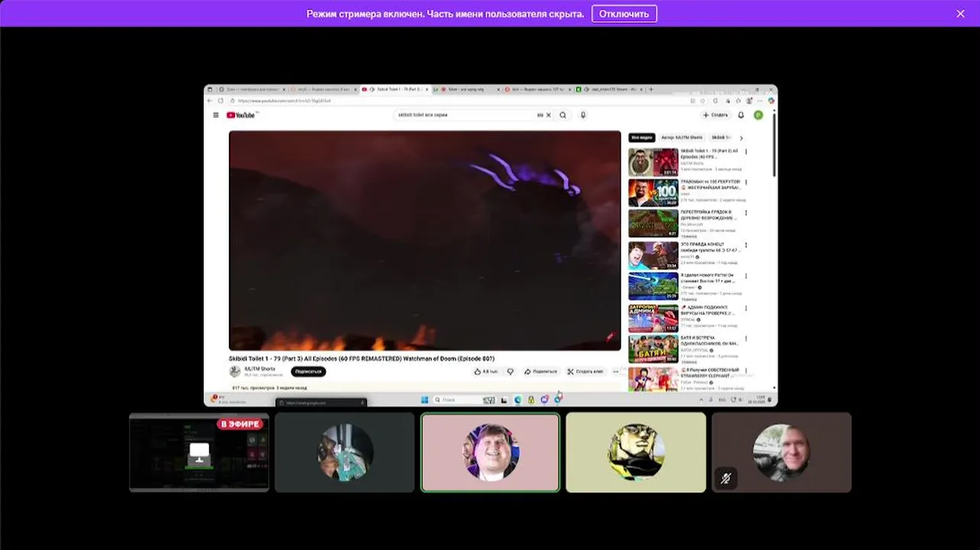Open the Edge browser icon in taskbar
The height and width of the screenshot is (550, 980).
pyautogui.click(x=517, y=400)
